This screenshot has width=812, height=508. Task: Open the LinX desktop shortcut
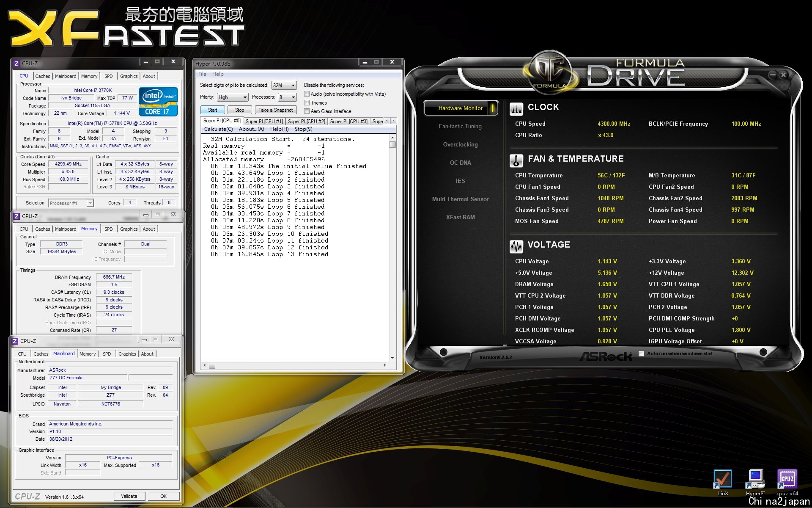[723, 482]
